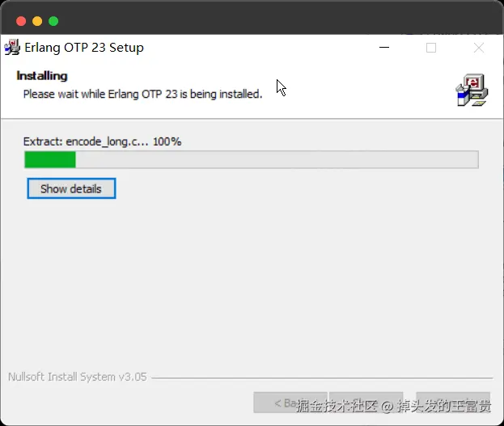Screen dimensions: 504x426
Task: Click the disabled Back button
Action: 290,403
